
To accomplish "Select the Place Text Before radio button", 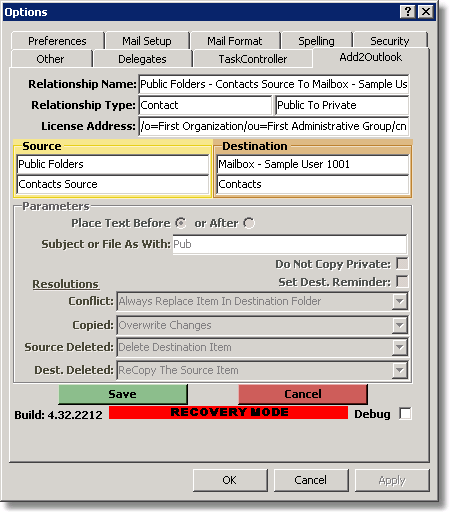I will click(x=181, y=223).
